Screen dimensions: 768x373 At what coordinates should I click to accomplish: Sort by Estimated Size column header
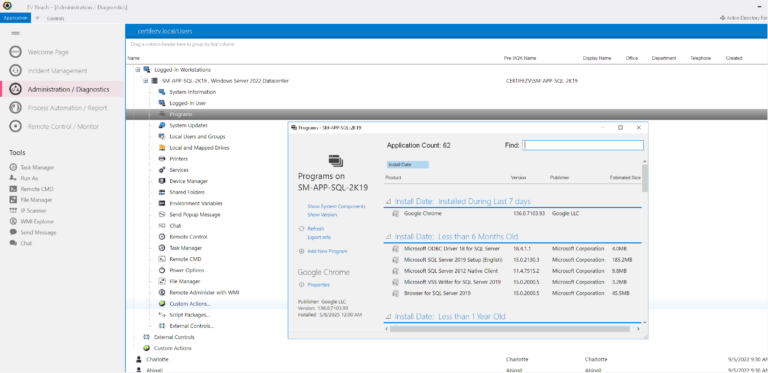(625, 177)
